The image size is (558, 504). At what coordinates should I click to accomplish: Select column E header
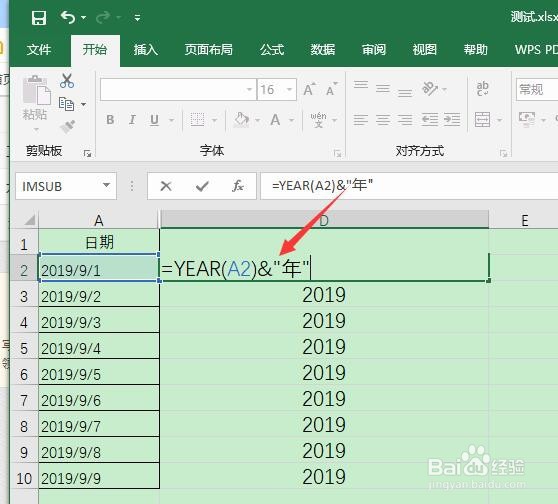tap(524, 220)
